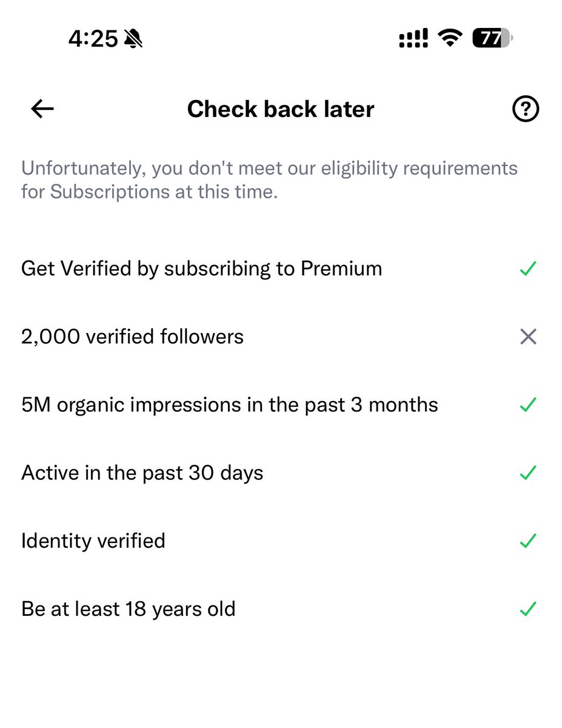Open help via question mark icon
Viewport: 562px width, 728px height.
click(x=525, y=109)
